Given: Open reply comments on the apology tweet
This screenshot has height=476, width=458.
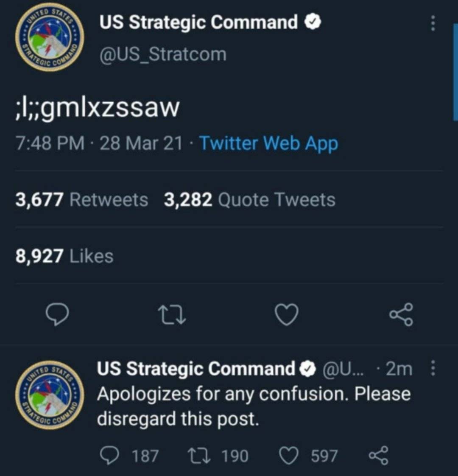Looking at the screenshot, I should 129,456.
